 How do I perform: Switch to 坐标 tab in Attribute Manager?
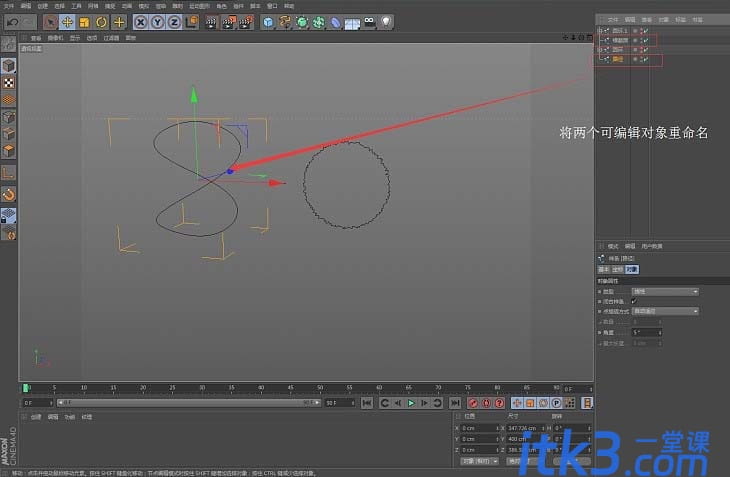click(617, 269)
